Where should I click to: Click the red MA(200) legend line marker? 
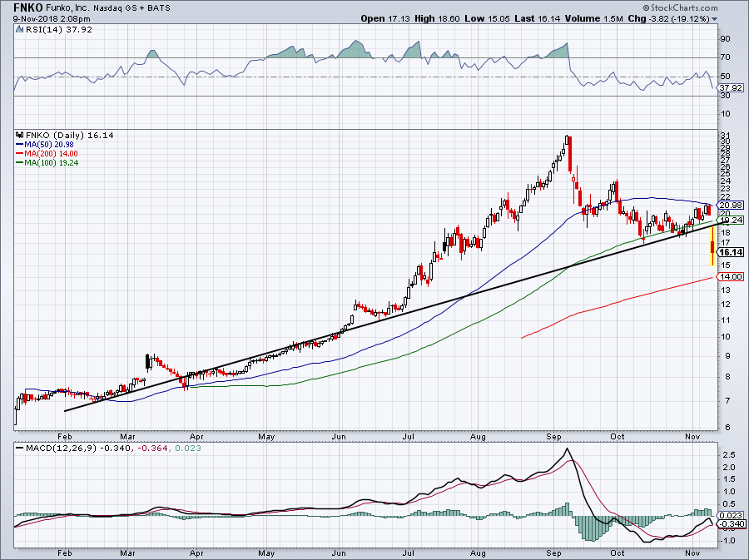[x=20, y=153]
